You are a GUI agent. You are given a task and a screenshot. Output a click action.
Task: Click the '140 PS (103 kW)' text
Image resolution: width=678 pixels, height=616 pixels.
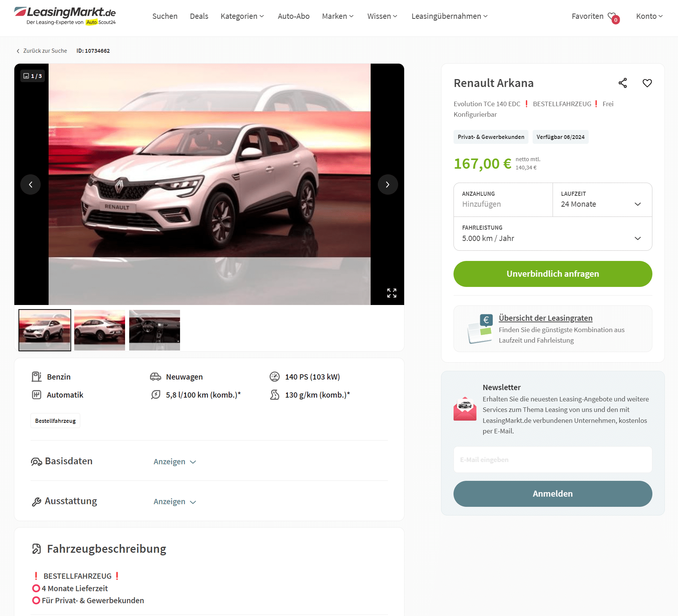pyautogui.click(x=312, y=377)
